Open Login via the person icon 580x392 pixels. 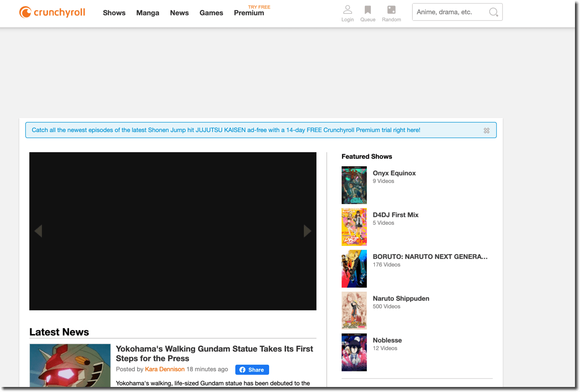coord(347,13)
